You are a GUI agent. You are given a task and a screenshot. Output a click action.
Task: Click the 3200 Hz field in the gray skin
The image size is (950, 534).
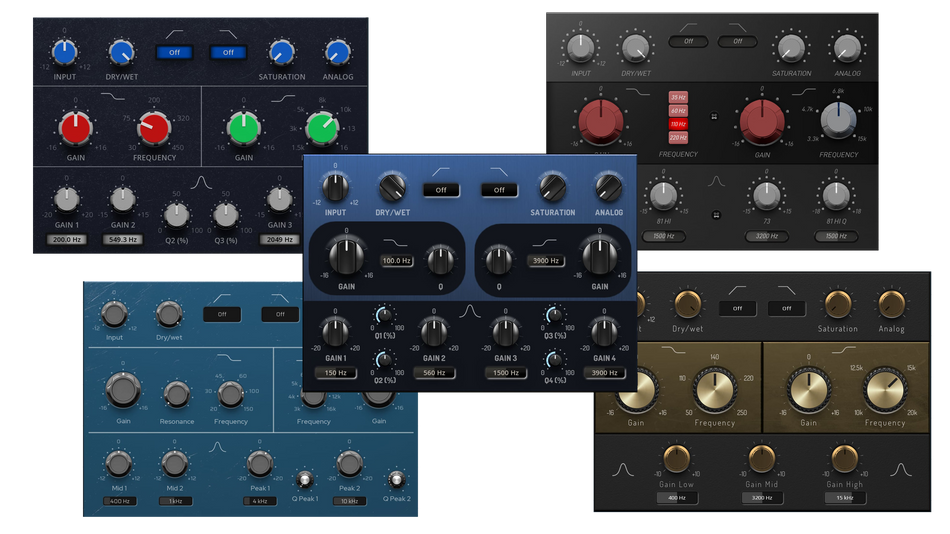pos(766,236)
